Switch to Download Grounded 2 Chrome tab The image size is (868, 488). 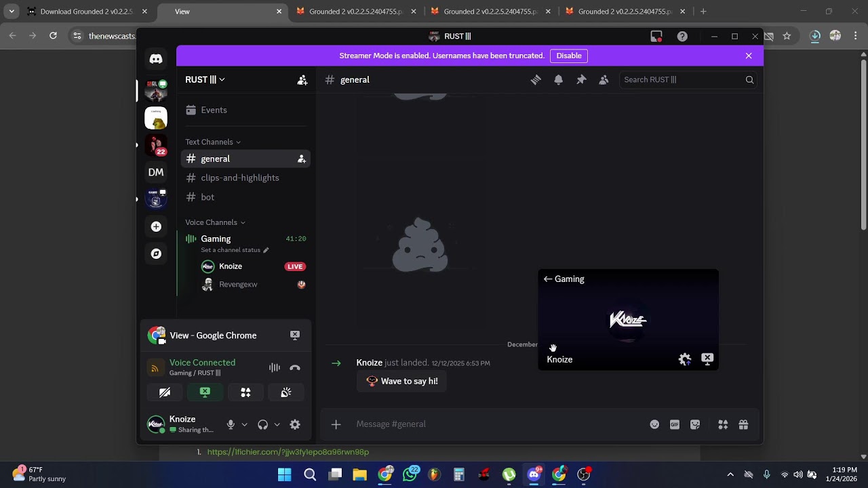[87, 12]
